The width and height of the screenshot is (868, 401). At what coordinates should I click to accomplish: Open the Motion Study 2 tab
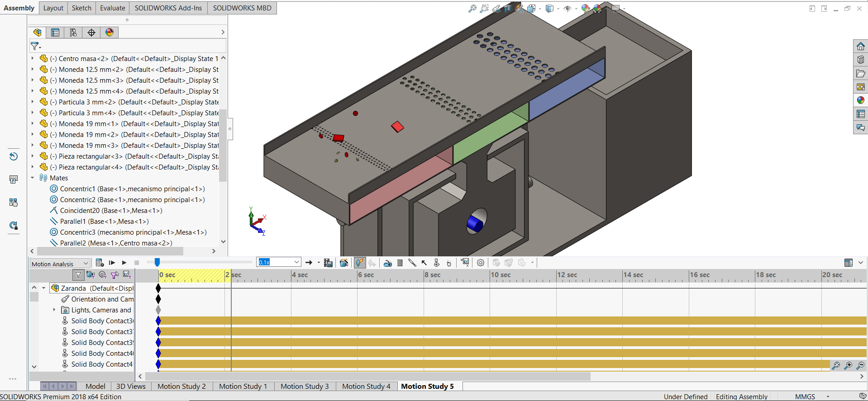[181, 387]
